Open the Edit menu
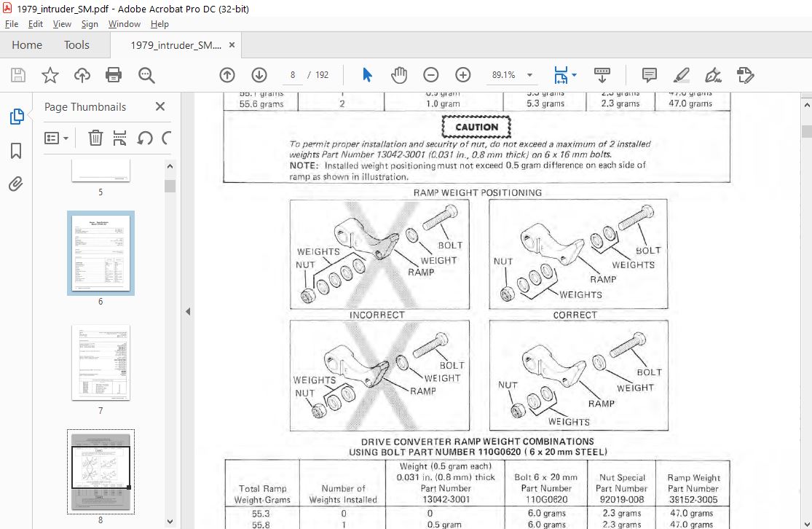 [x=35, y=24]
